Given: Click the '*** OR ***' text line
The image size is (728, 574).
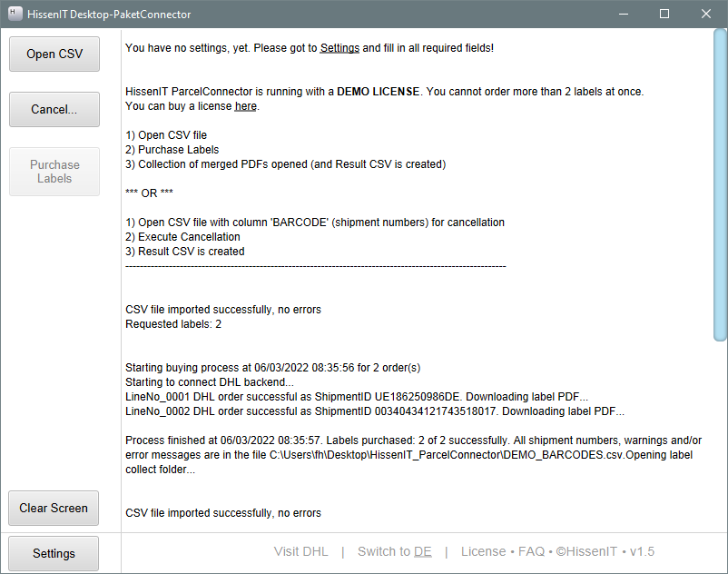Looking at the screenshot, I should pyautogui.click(x=149, y=193).
